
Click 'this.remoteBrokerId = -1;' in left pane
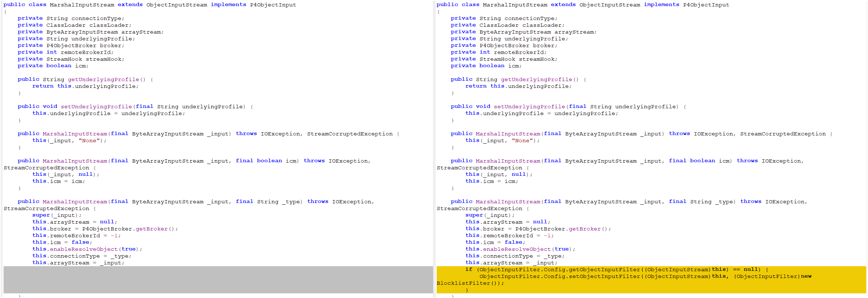point(76,235)
